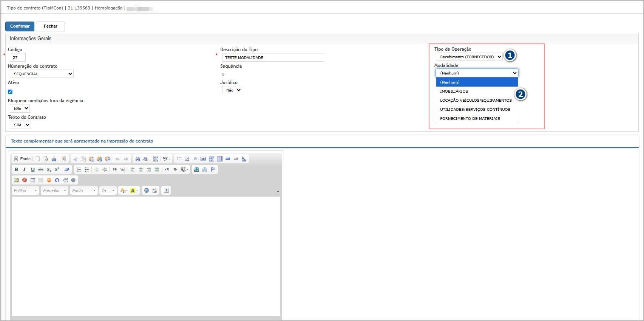Image resolution: width=644 pixels, height=321 pixels.
Task: Select the IMOBILIÁRIOS option
Action: 477,91
